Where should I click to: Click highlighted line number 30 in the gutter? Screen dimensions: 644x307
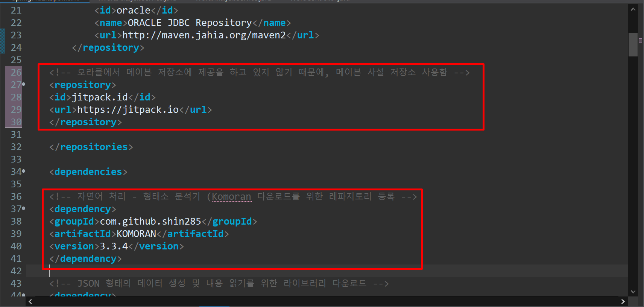16,122
